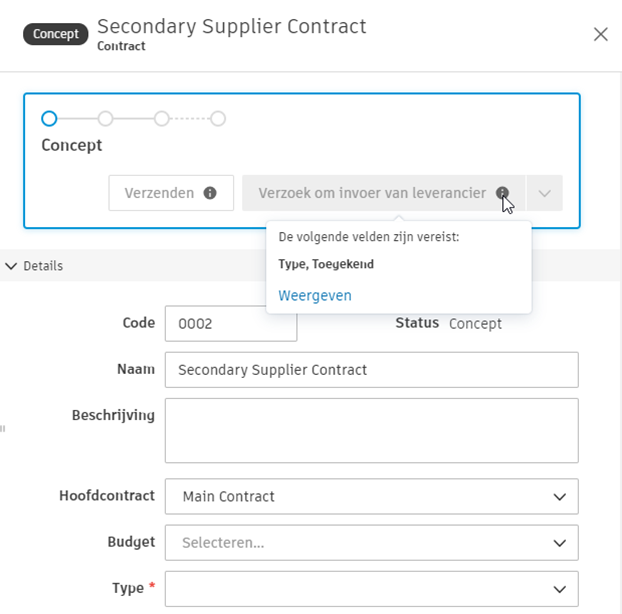Follow the Weergeven link in the tooltip

[315, 295]
